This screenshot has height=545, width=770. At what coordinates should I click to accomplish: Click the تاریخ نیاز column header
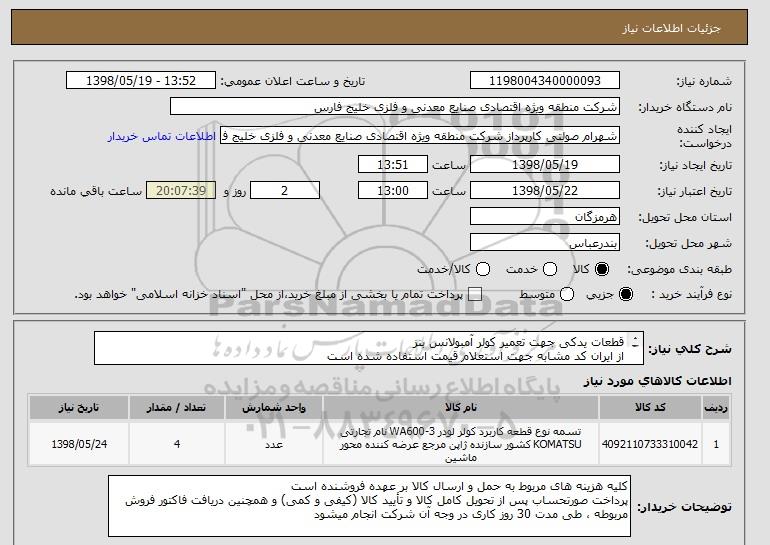[79, 408]
